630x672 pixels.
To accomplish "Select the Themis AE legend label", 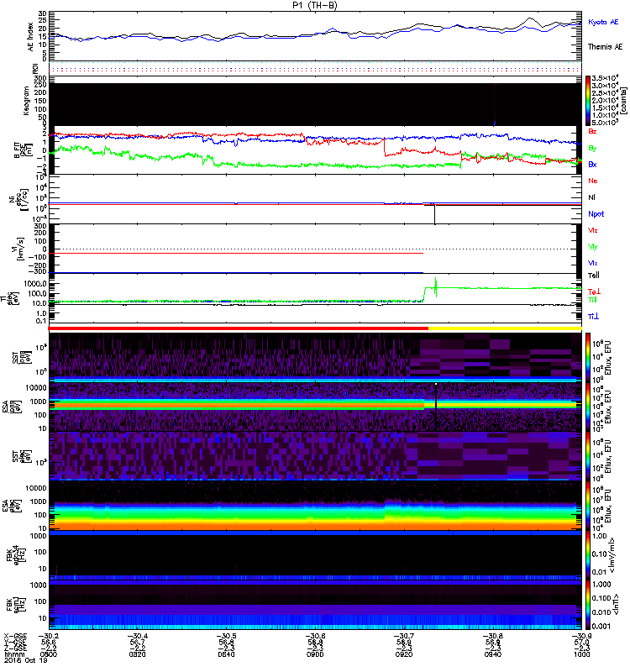I will 603,49.
